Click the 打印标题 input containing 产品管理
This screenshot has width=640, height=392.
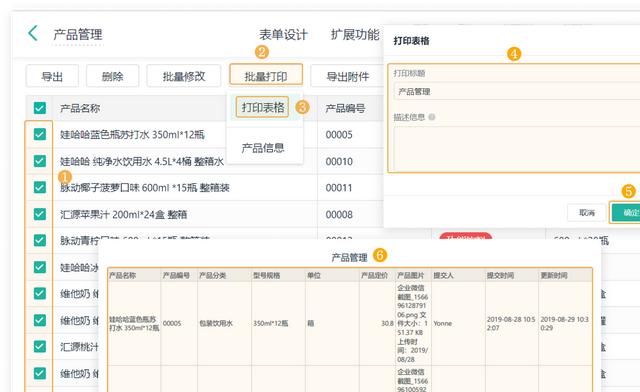pos(517,91)
